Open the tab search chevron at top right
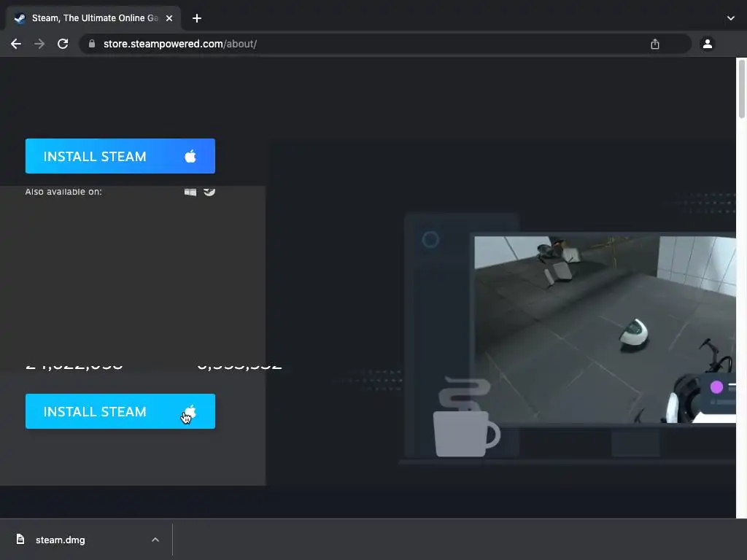Screen dimensions: 747x560 pyautogui.click(x=731, y=18)
